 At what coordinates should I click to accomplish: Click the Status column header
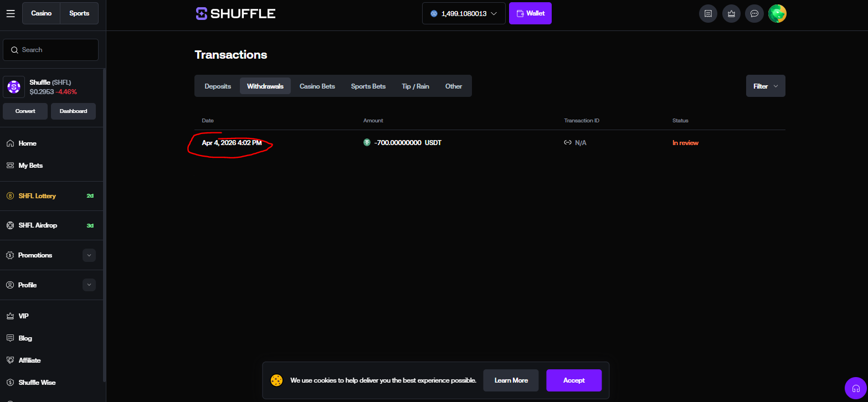click(680, 121)
